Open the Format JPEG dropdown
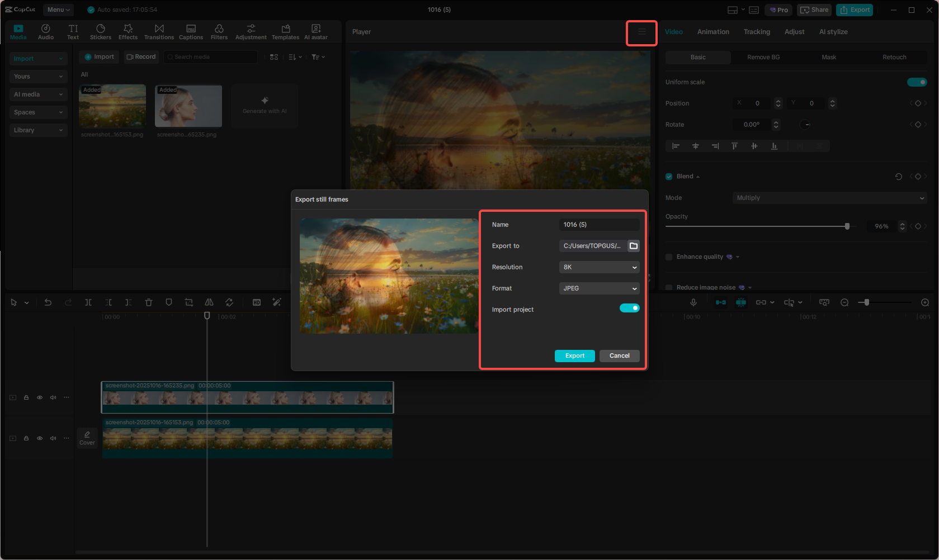Image resolution: width=939 pixels, height=560 pixels. (x=599, y=288)
